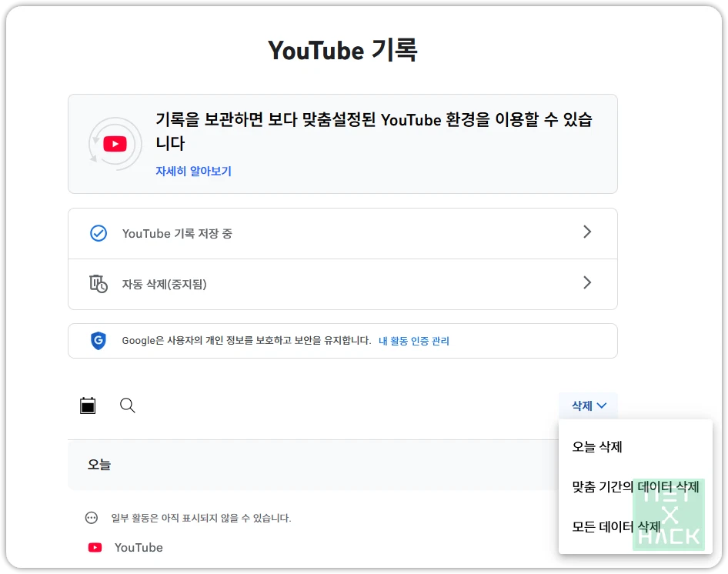728x574 pixels.
Task: Choose 모든 데이터 삭제 from the menu
Action: [x=616, y=526]
